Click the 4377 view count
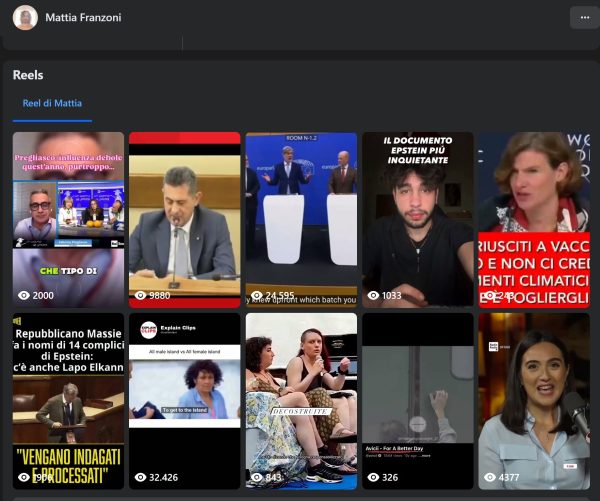Screen dimensions: 600x501 click(x=509, y=477)
